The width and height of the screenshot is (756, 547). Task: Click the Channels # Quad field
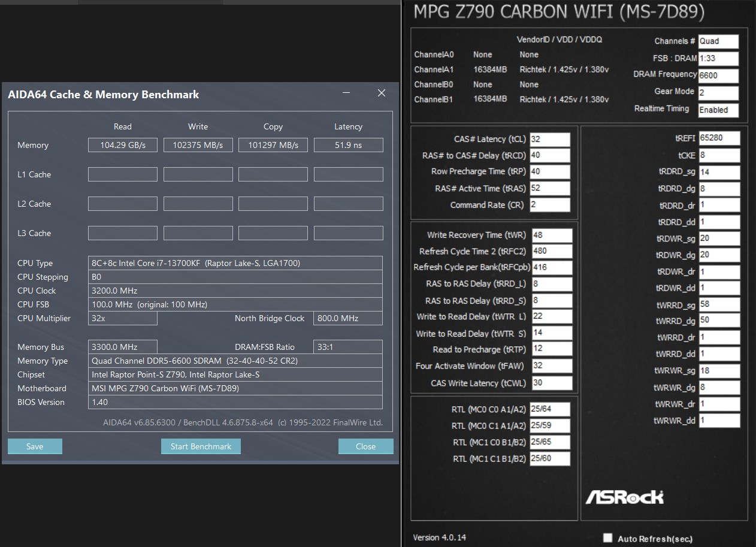click(x=718, y=41)
